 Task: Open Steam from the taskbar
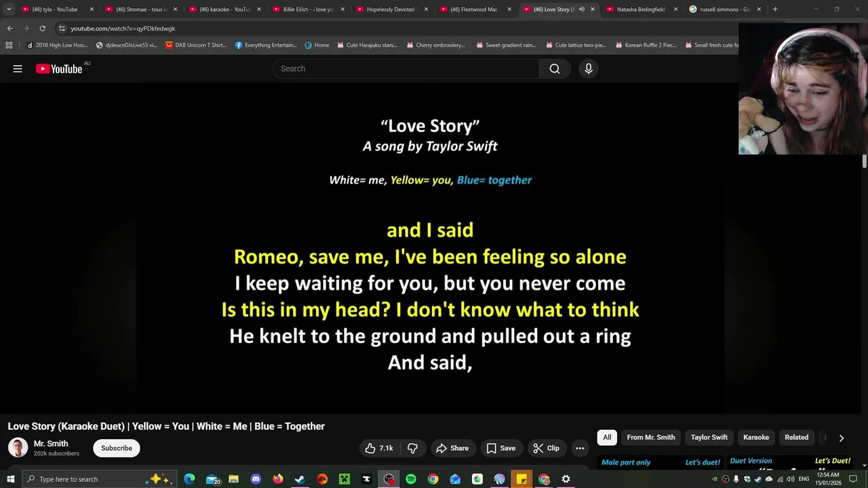(300, 479)
